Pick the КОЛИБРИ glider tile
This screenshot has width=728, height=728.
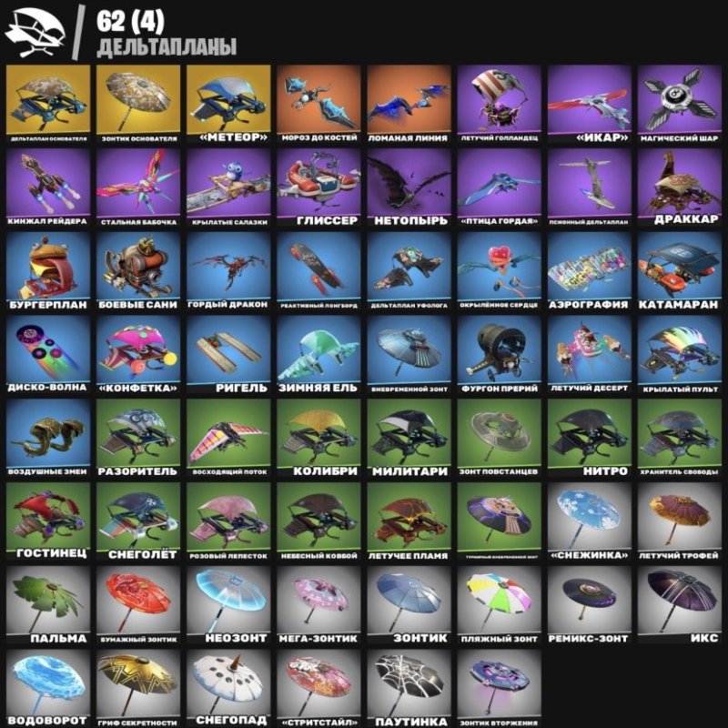(318, 439)
